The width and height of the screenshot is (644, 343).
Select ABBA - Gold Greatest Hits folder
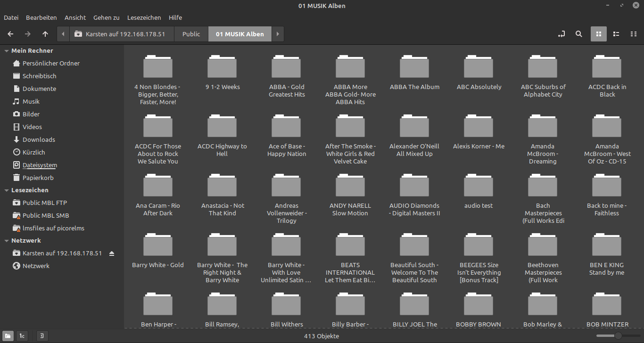pos(287,76)
